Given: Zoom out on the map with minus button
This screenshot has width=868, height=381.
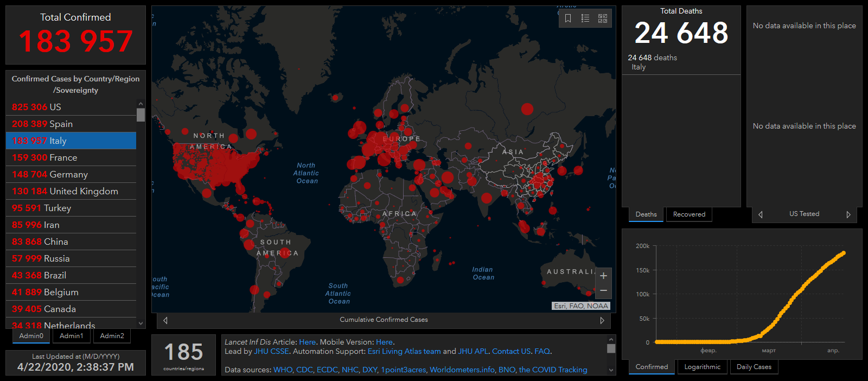Looking at the screenshot, I should pos(603,291).
